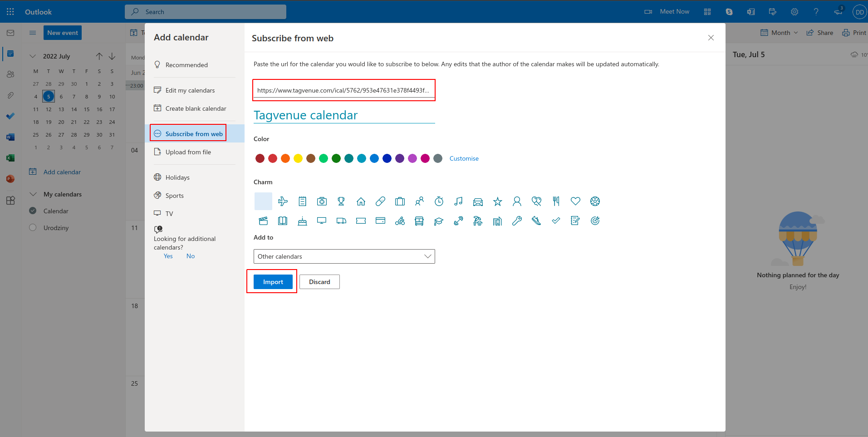868x437 pixels.
Task: Toggle the Calendar visibility checkbox
Action: pyautogui.click(x=33, y=211)
